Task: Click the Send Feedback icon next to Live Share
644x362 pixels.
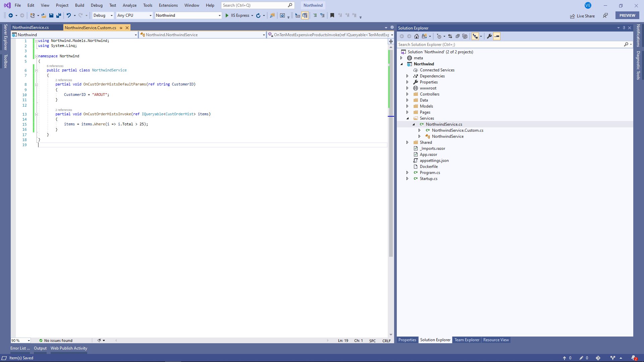Action: coord(605,15)
